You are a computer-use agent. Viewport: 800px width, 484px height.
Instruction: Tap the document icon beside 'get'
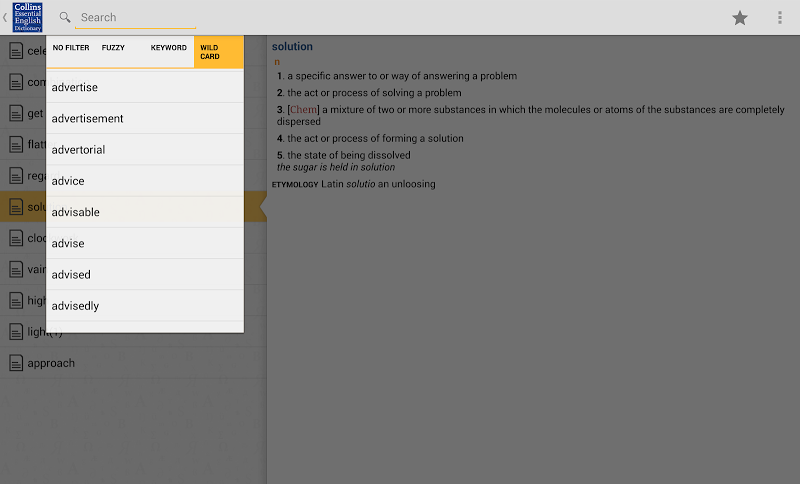pos(16,113)
